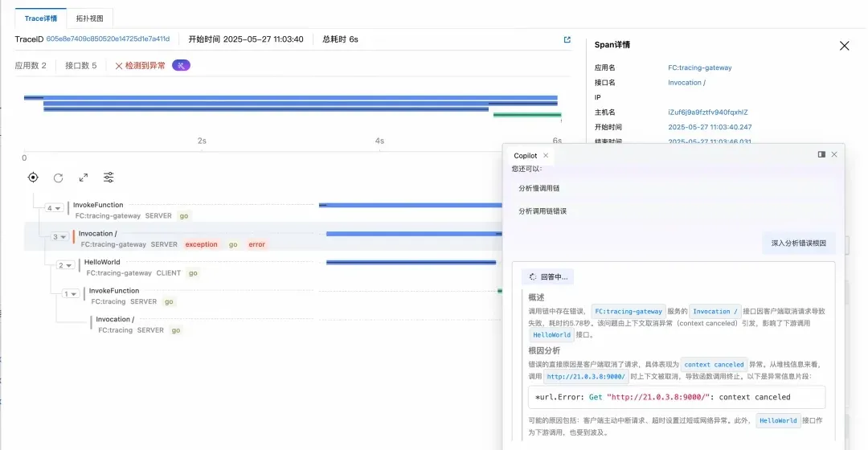Image resolution: width=868 pixels, height=450 pixels.
Task: Click 根因分析 heading in Copilot
Action: (544, 351)
